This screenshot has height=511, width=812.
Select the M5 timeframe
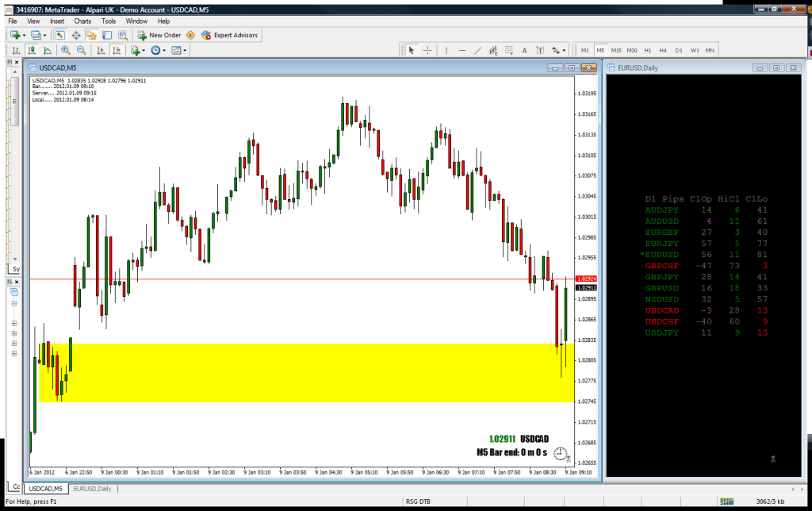point(600,50)
